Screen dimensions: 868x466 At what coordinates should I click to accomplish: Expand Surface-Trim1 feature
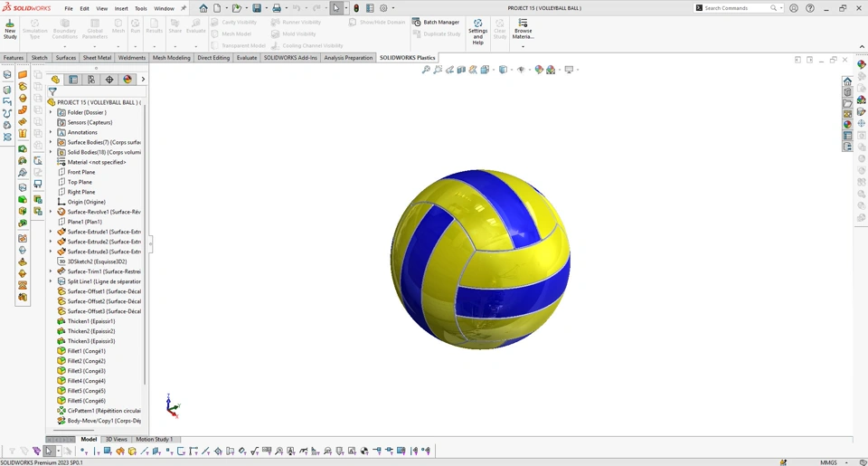tap(51, 271)
